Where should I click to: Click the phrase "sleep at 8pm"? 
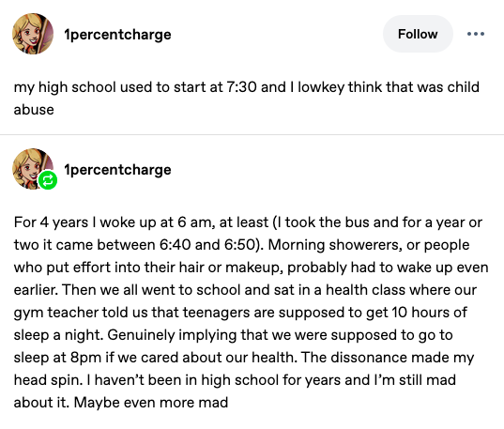57,358
